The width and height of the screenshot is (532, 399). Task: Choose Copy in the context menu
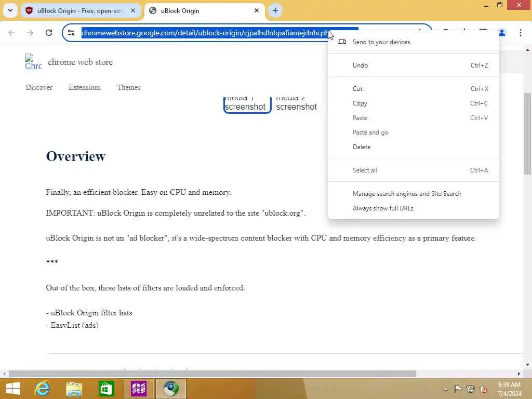(x=413, y=103)
